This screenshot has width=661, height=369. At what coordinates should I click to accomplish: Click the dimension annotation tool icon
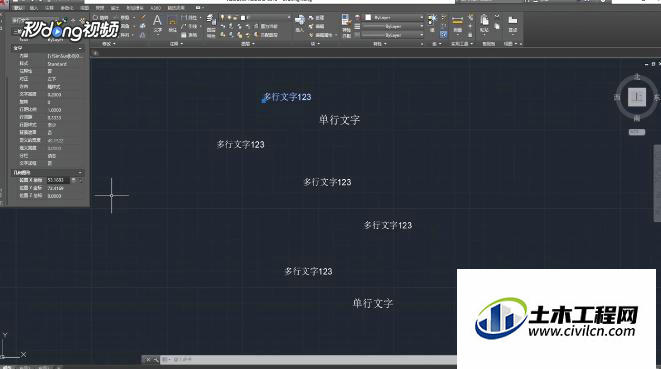click(172, 22)
